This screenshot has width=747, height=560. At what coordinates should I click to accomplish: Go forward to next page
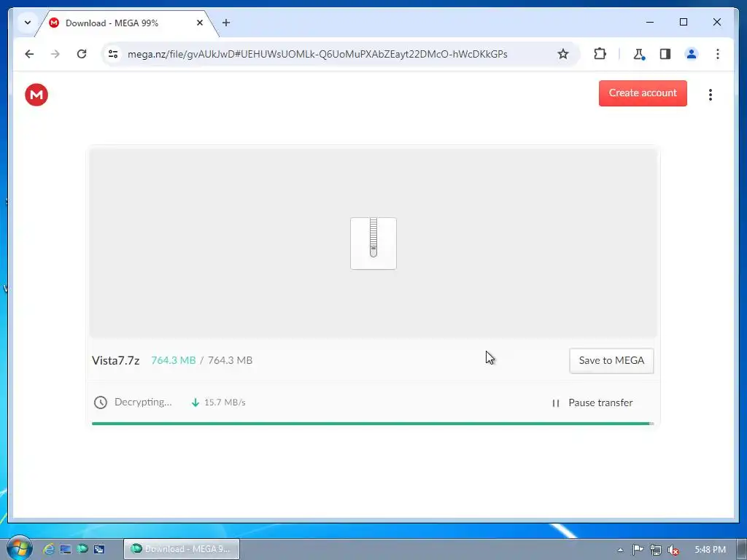(x=55, y=54)
